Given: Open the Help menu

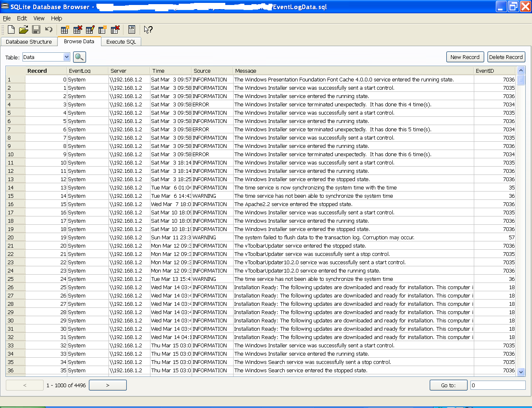Looking at the screenshot, I should coord(56,18).
